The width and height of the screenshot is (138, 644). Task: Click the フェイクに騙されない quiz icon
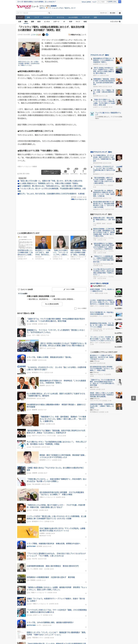click(92, 114)
